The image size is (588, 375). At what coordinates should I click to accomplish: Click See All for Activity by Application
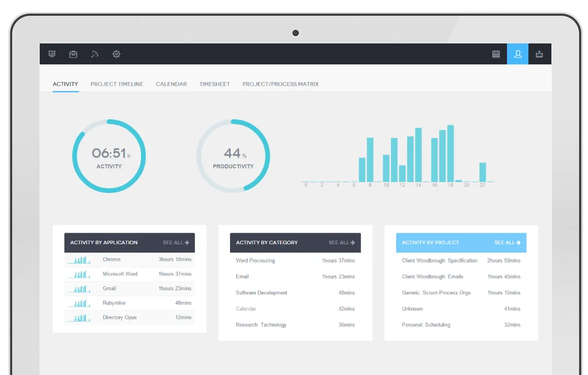point(177,242)
